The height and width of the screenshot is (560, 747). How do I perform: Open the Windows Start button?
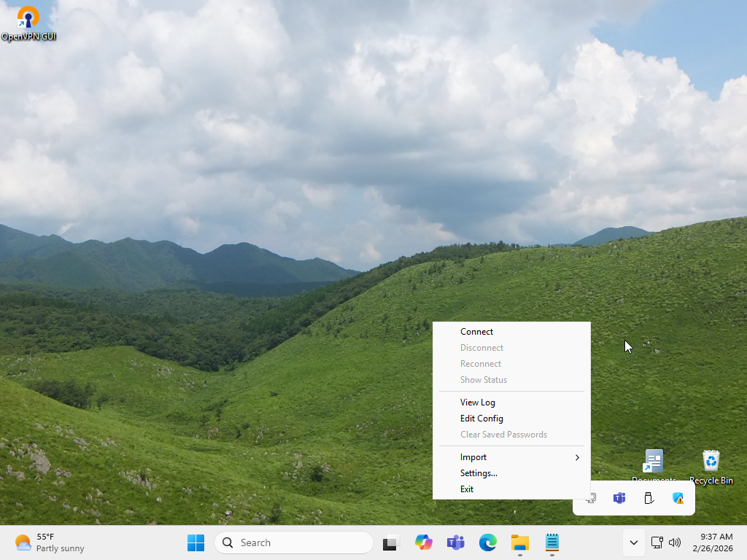196,542
